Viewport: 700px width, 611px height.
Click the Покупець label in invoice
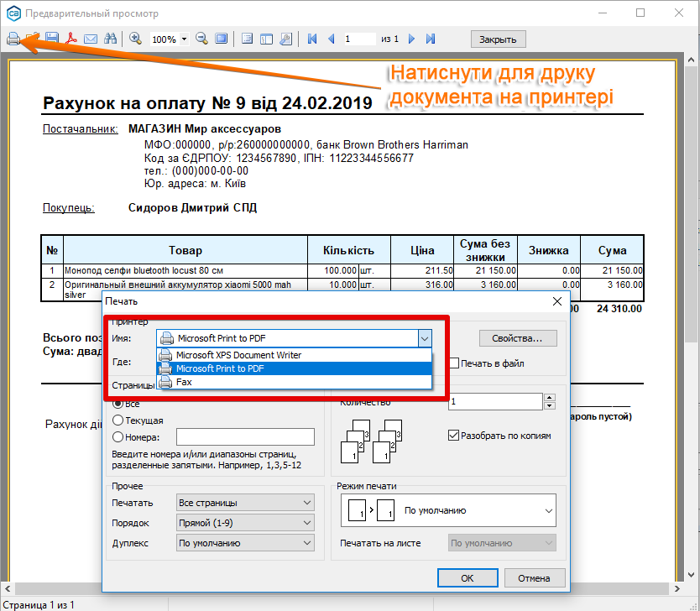(69, 208)
